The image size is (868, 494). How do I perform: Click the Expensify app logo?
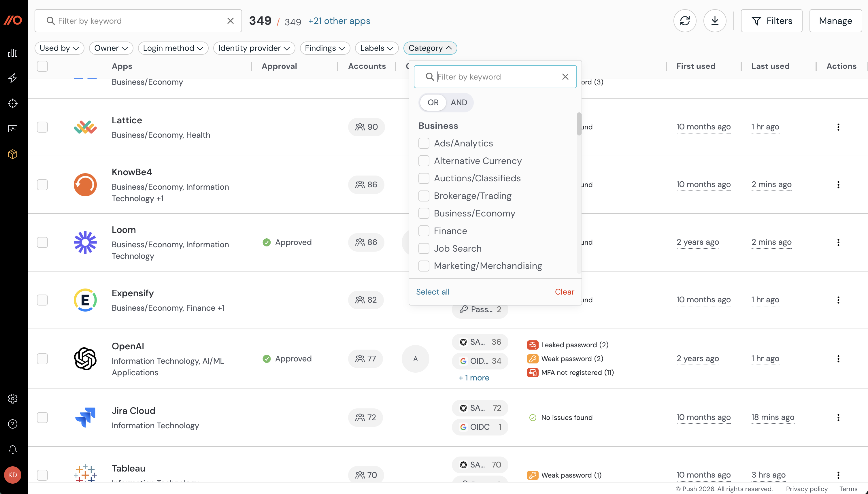(x=85, y=300)
